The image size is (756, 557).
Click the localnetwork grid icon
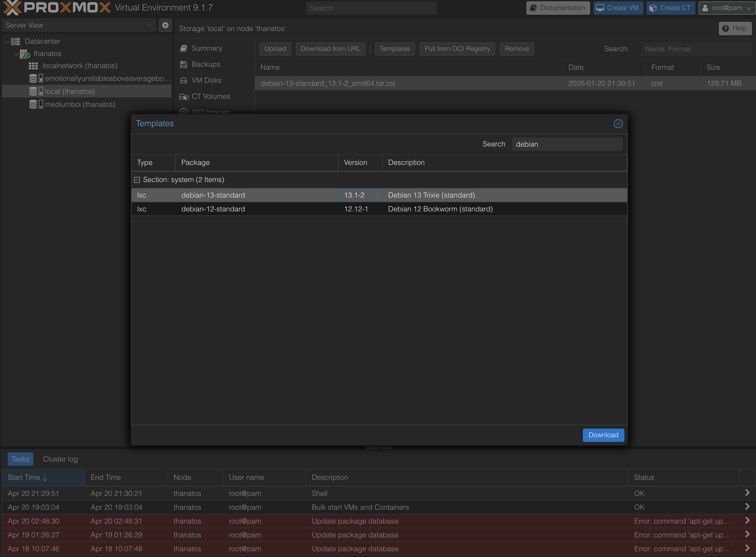click(33, 66)
